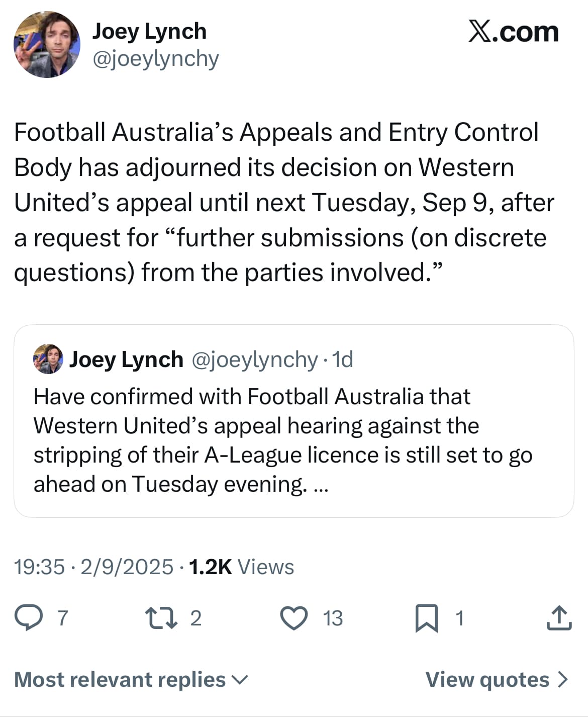The height and width of the screenshot is (723, 588).
Task: Open the quoted tweet card
Action: 294,421
